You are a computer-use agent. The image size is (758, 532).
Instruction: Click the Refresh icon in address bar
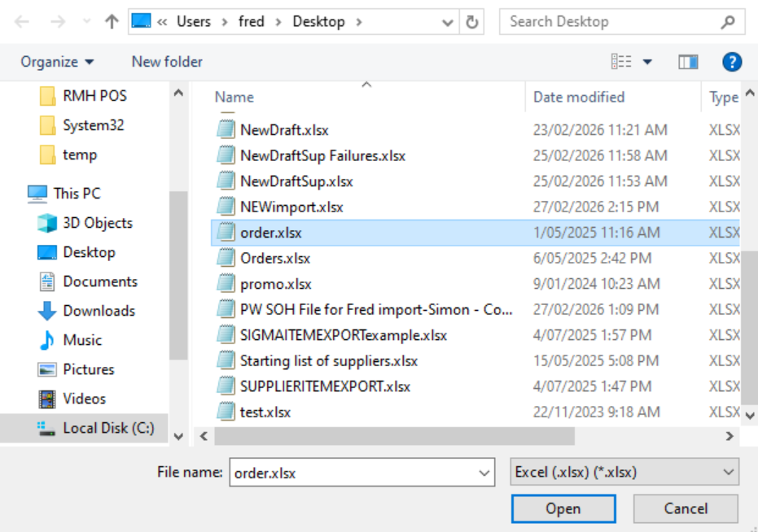pyautogui.click(x=471, y=22)
